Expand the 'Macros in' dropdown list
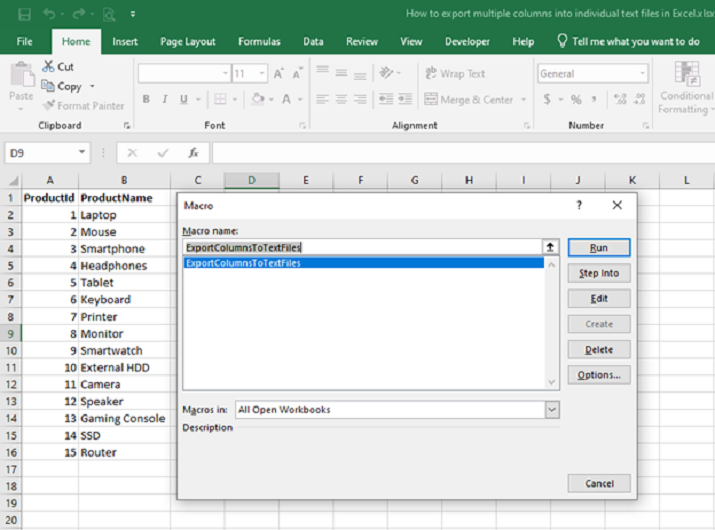The image size is (715, 530). [x=552, y=409]
